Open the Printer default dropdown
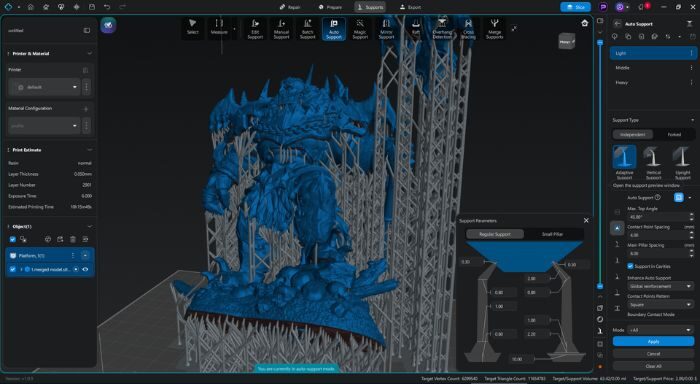Image resolution: width=700 pixels, height=384 pixels. tap(44, 87)
